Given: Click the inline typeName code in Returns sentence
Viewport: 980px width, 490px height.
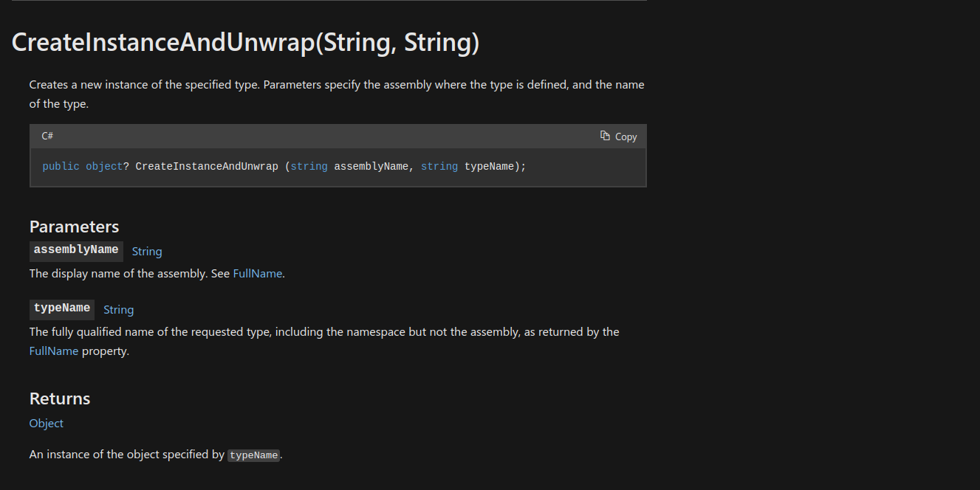Looking at the screenshot, I should pos(253,455).
